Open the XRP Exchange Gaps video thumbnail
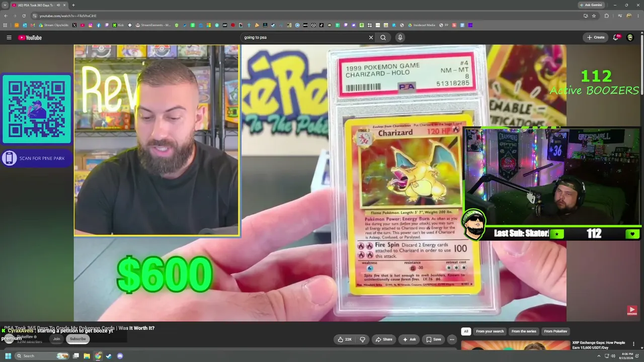The width and height of the screenshot is (644, 362). [515, 345]
